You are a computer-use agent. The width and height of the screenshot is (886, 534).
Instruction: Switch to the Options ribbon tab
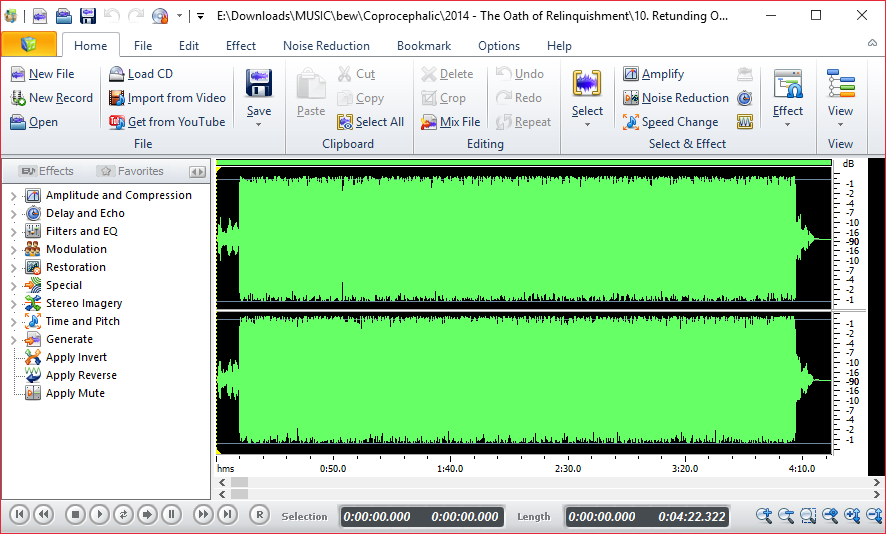tap(499, 46)
